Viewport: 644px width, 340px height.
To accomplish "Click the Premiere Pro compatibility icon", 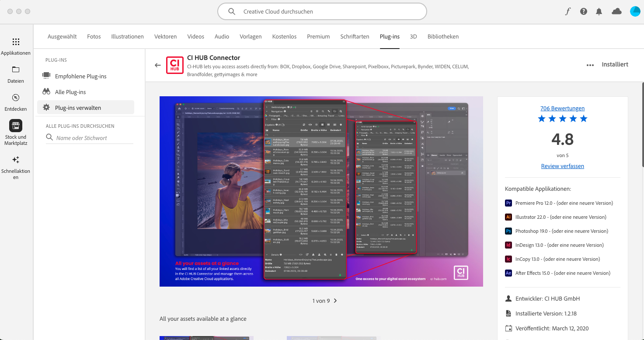I will 508,203.
